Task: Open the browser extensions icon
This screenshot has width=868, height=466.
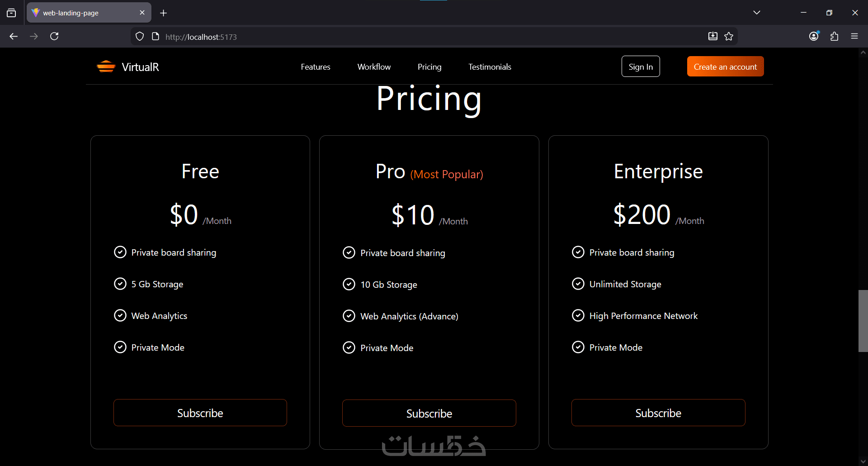Action: [834, 36]
